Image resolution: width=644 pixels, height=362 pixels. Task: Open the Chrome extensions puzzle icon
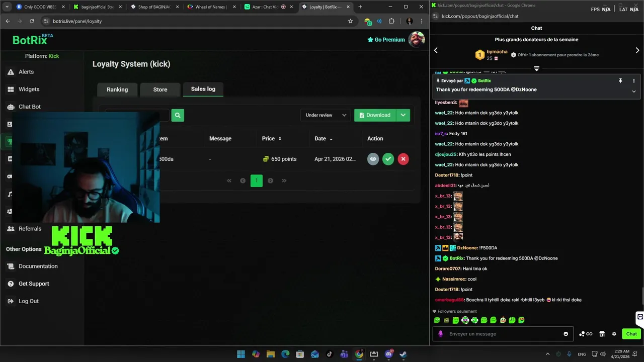click(391, 21)
